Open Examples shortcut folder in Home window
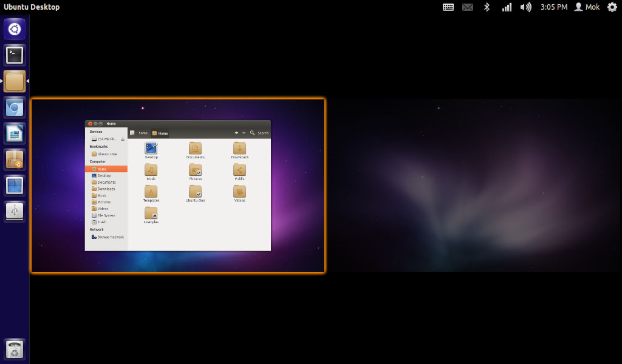This screenshot has width=622, height=364. 151,215
